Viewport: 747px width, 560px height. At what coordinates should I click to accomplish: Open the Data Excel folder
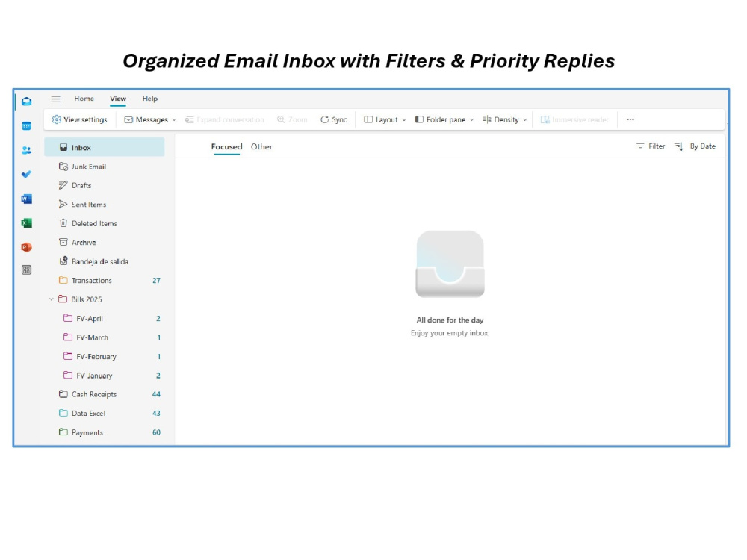[105, 414]
